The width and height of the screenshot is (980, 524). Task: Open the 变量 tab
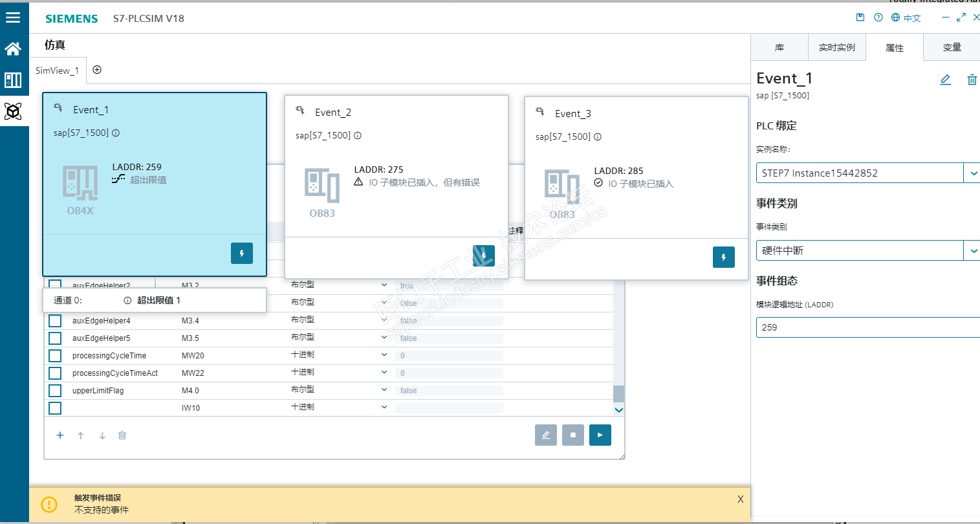click(952, 47)
